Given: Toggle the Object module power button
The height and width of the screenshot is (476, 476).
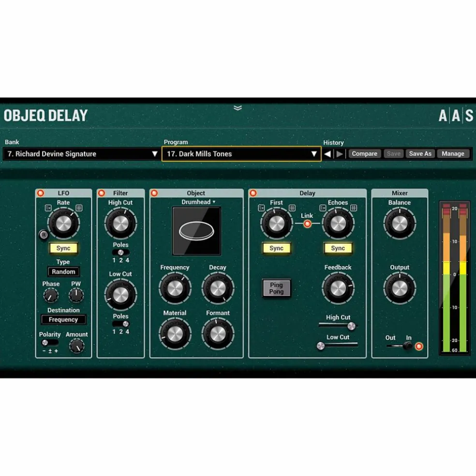Looking at the screenshot, I should click(154, 193).
